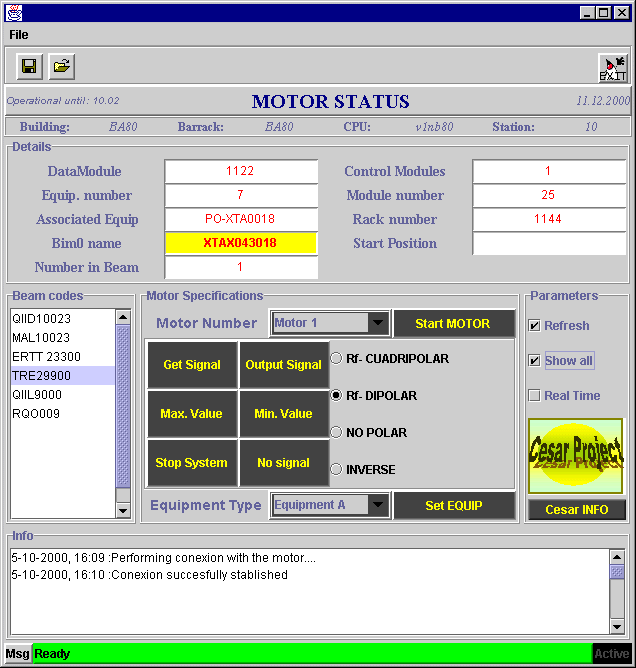Click the Info panel scrollbar thumb
The width and height of the screenshot is (636, 668).
617,571
